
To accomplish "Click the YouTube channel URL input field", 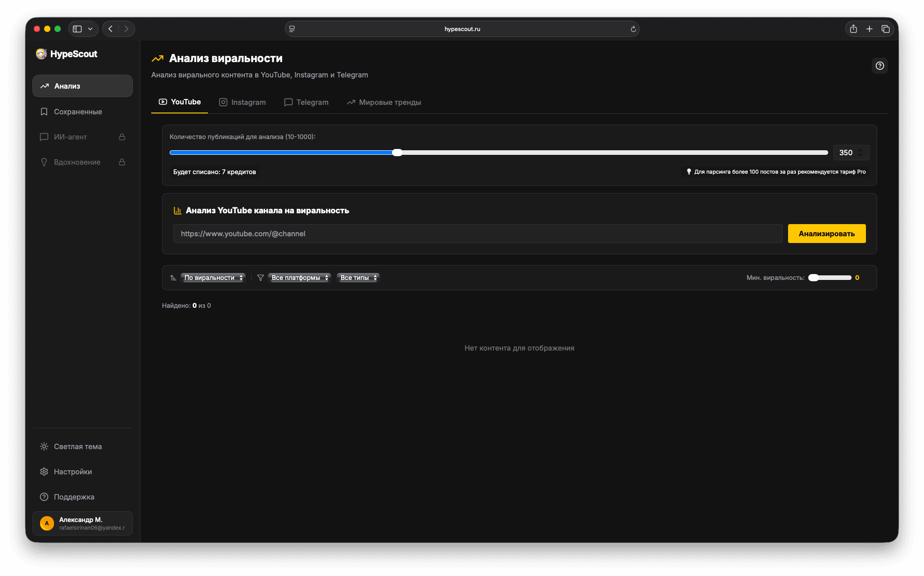I will tap(478, 234).
